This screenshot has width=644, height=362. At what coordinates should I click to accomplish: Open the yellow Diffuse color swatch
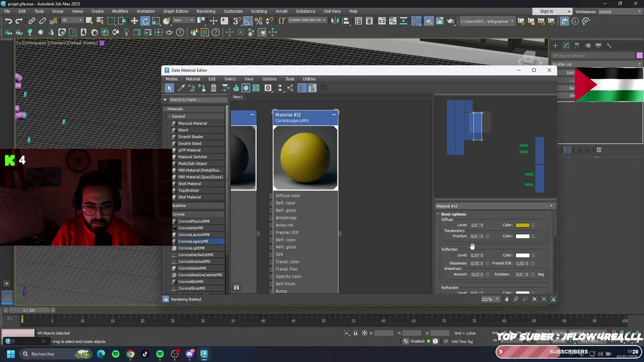click(522, 225)
